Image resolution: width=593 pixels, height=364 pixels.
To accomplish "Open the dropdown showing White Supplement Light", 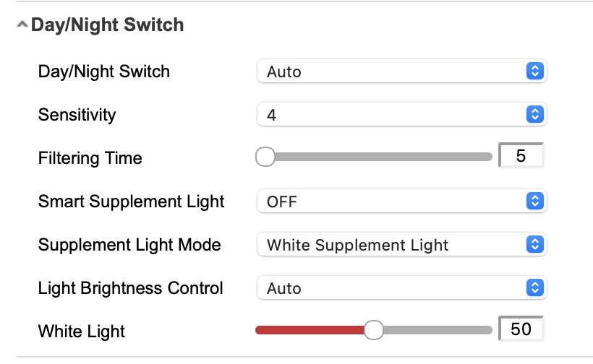I will (x=391, y=244).
